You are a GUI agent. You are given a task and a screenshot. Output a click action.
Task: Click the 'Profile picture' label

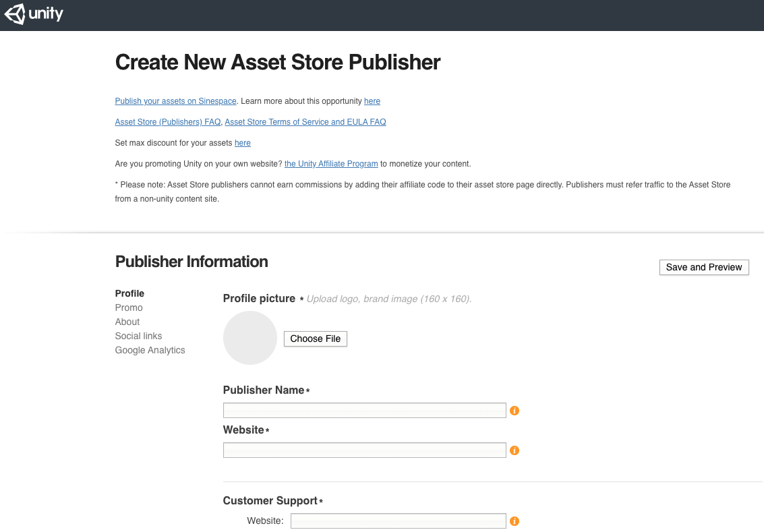(259, 299)
